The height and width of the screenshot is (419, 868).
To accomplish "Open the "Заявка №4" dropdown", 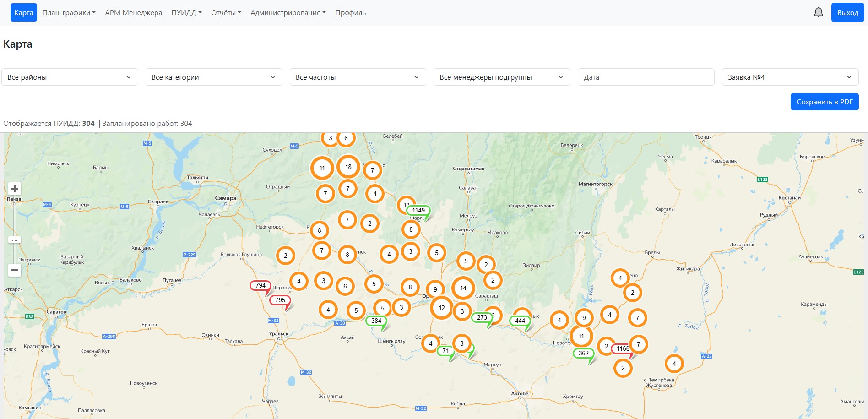I will (790, 77).
